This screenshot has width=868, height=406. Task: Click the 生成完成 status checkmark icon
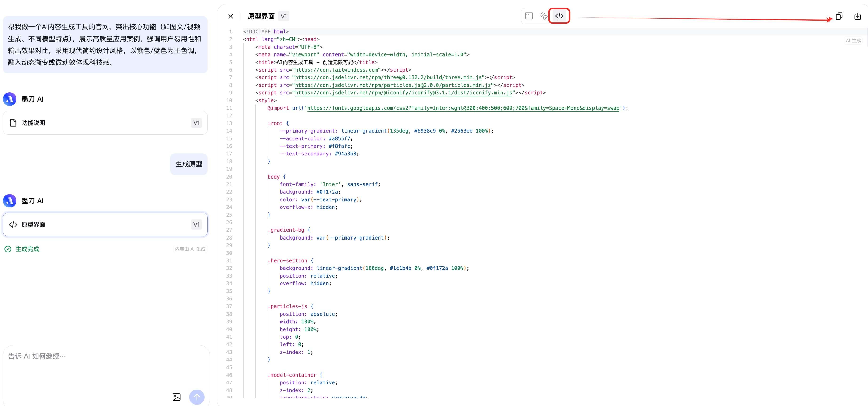(8, 249)
